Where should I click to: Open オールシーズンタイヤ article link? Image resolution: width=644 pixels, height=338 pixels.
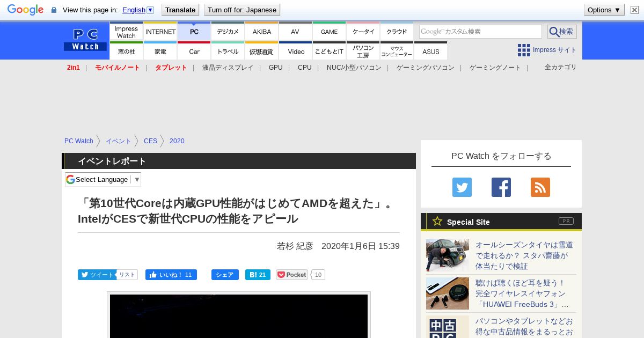524,255
